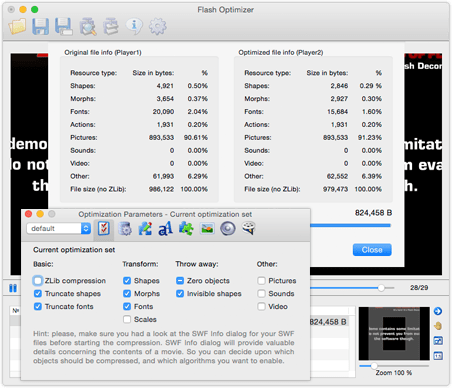
Task: Adjust the Zoom 100 % slider knob
Action: click(x=374, y=366)
